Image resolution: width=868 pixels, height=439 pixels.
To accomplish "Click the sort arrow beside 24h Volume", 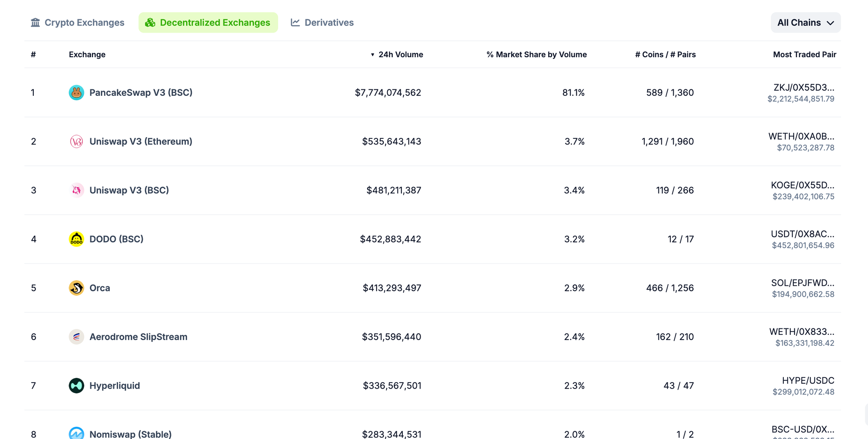I will pos(372,55).
